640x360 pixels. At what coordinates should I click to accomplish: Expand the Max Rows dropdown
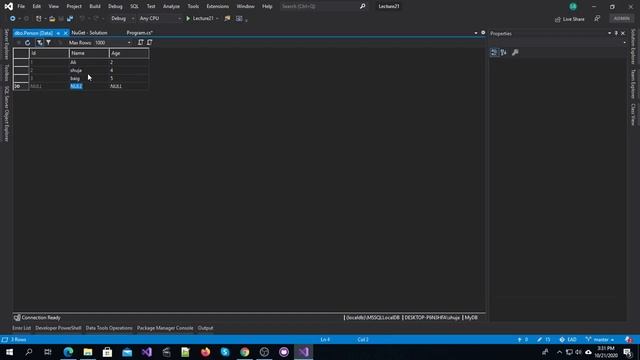(129, 42)
